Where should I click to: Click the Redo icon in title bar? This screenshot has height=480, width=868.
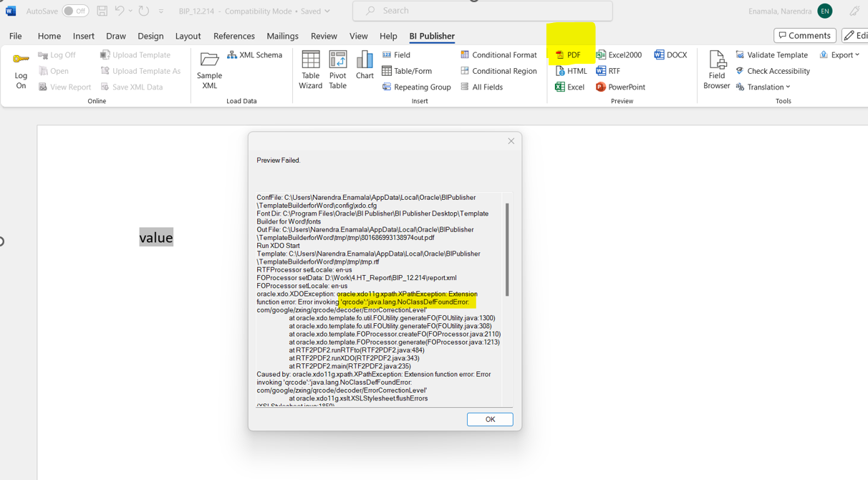[x=144, y=11]
